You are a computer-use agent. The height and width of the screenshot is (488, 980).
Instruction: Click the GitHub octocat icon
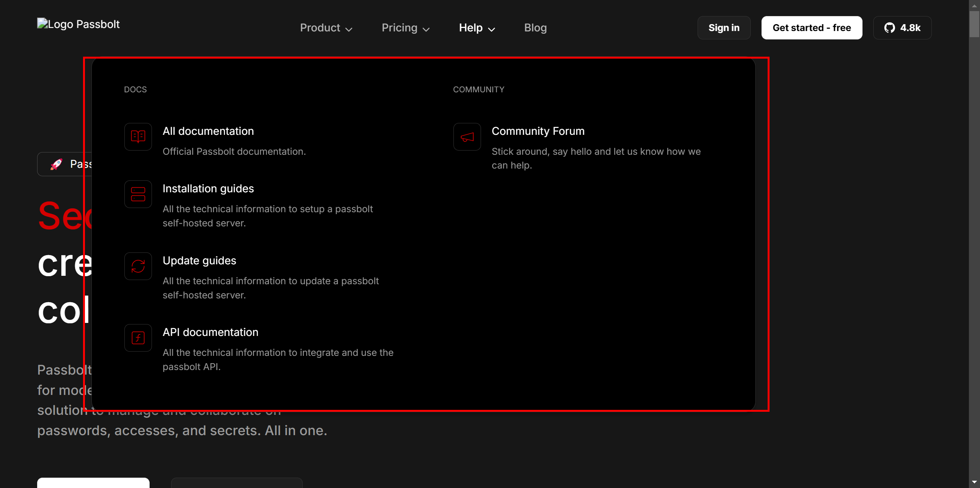click(x=889, y=28)
